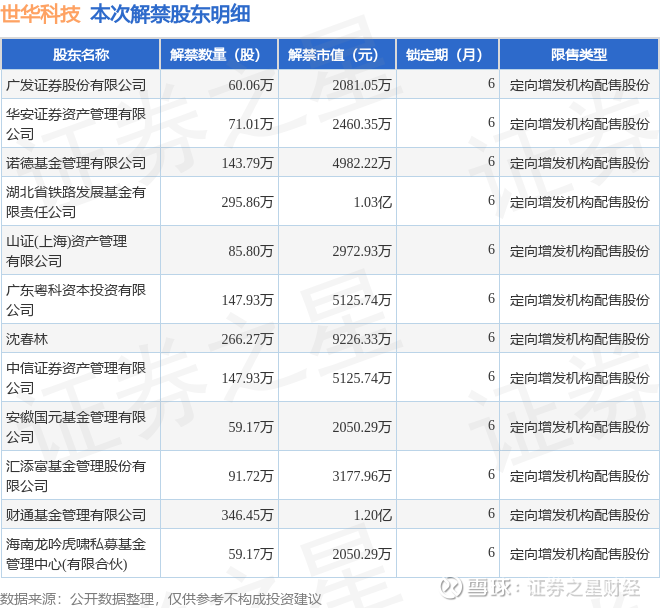Click 2050.29万 in the 海南龙吟虎啸 row
The height and width of the screenshot is (608, 660).
(362, 554)
